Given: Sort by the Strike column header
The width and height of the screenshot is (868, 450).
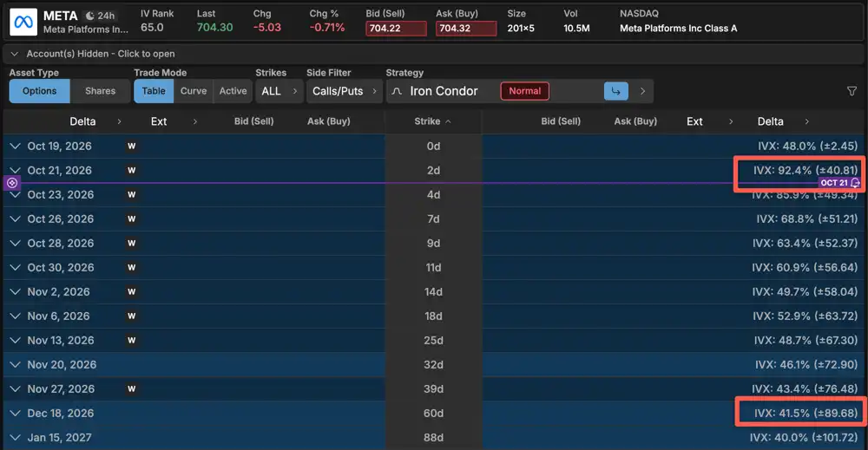Looking at the screenshot, I should (432, 121).
